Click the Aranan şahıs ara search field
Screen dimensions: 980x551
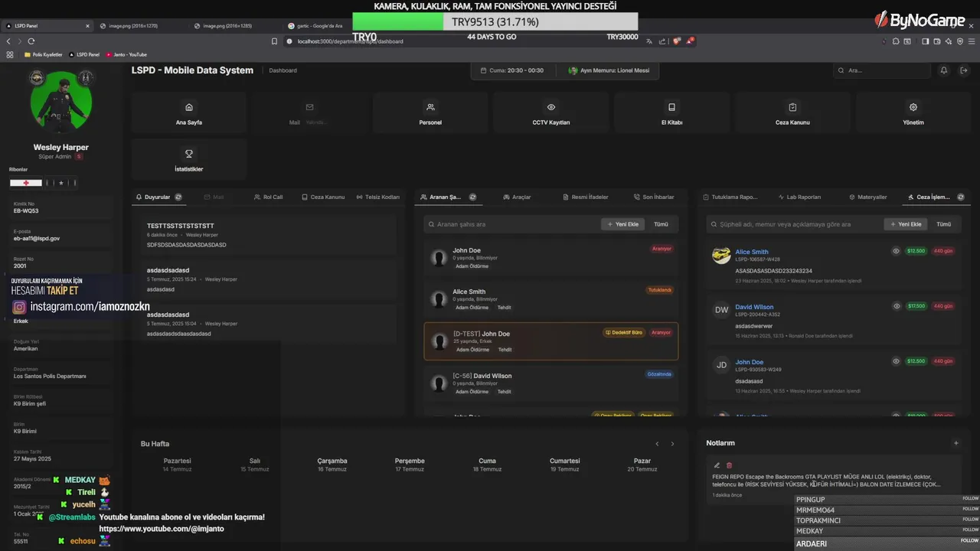click(x=511, y=224)
